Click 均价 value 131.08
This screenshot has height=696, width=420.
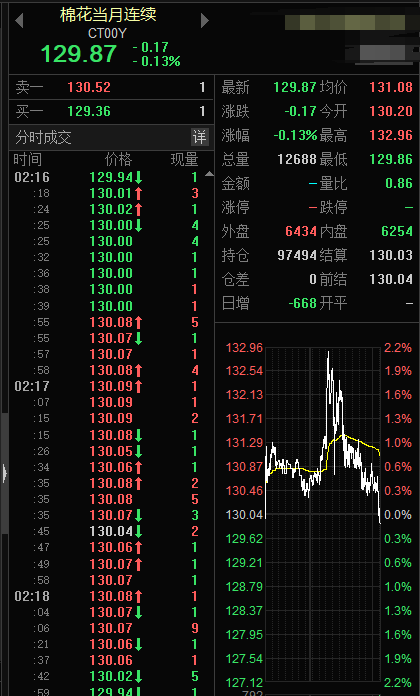[391, 87]
